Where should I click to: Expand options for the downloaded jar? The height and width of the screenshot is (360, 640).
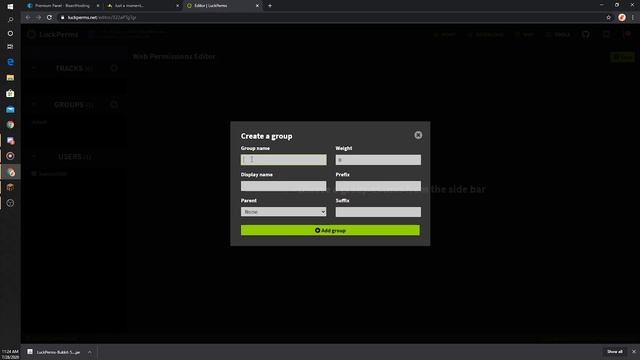(x=89, y=352)
